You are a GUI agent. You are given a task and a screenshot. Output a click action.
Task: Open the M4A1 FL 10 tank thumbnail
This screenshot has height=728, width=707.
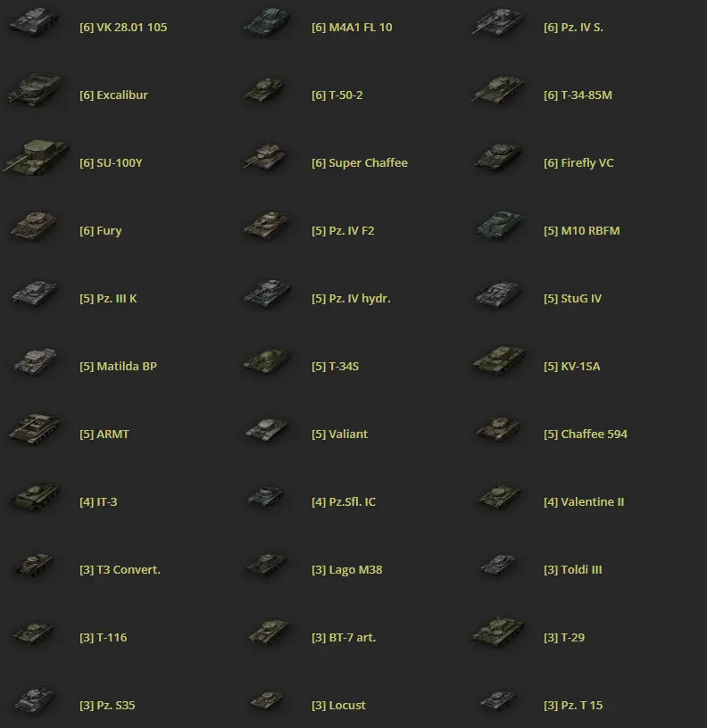coord(267,21)
